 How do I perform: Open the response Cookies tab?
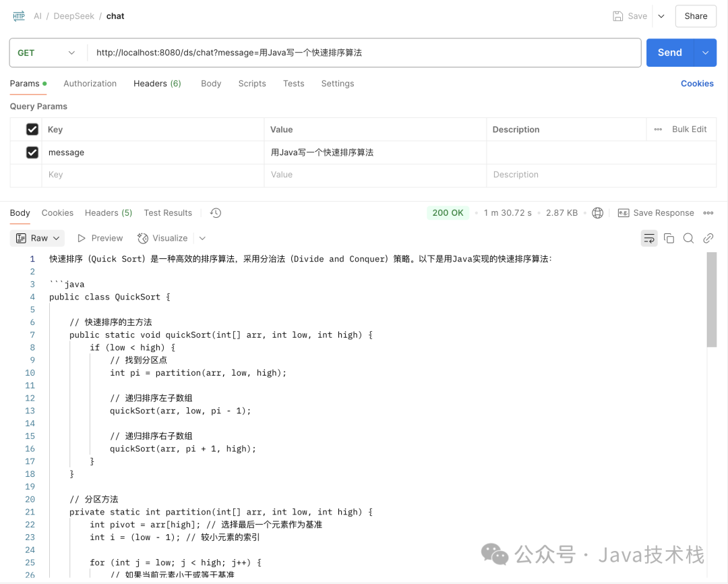tap(57, 213)
